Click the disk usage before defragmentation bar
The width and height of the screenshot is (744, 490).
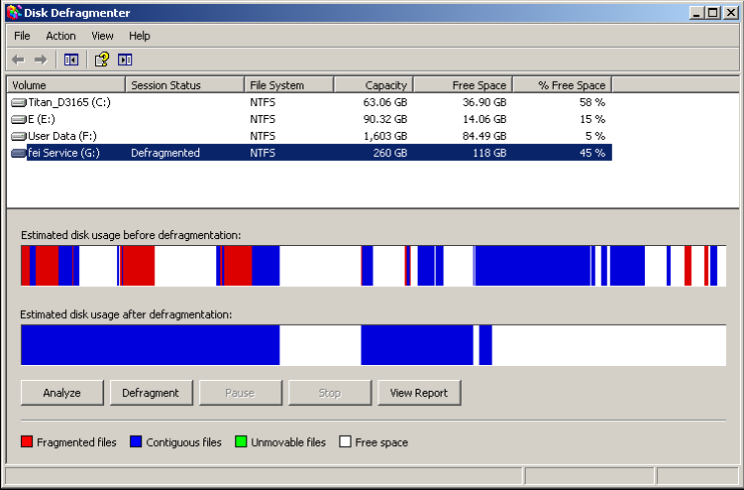point(373,266)
